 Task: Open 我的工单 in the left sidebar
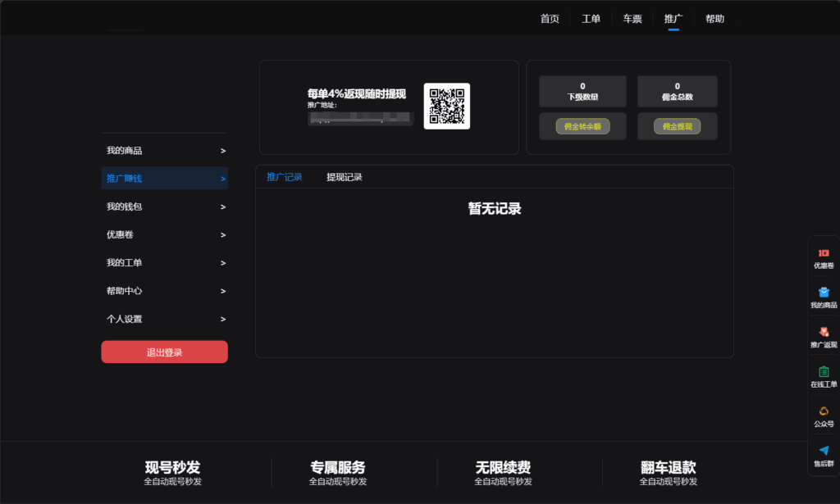tap(164, 263)
